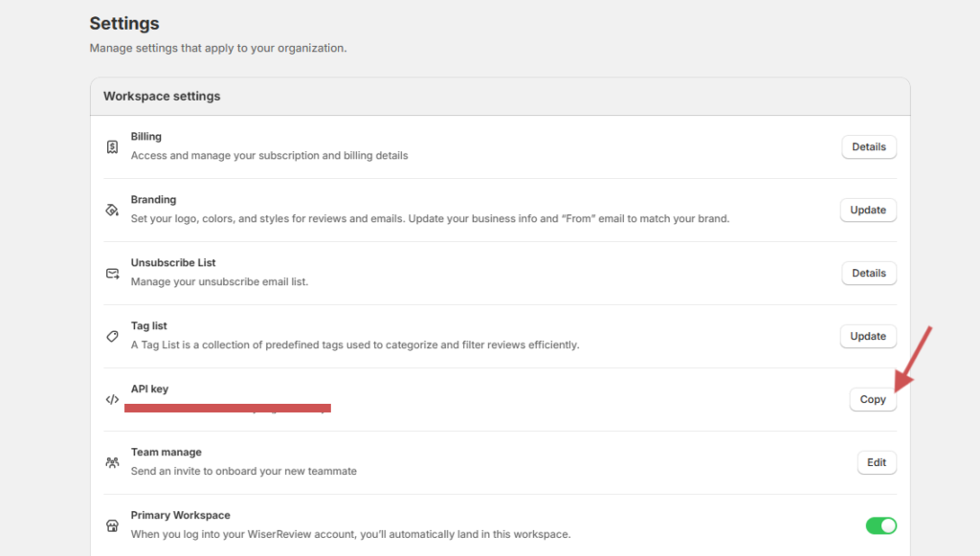This screenshot has width=980, height=556.
Task: Click the Team manage people icon
Action: click(112, 463)
